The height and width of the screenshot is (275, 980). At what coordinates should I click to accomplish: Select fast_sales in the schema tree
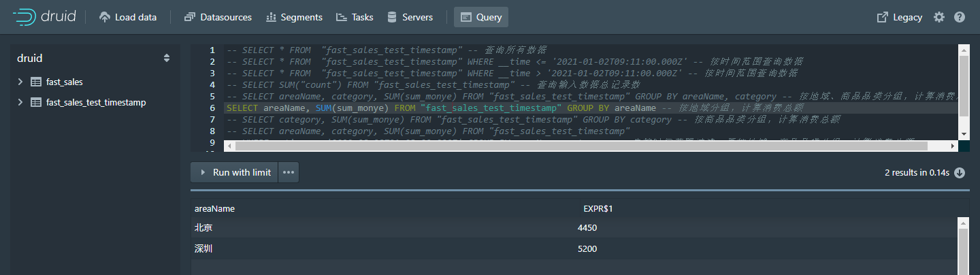(x=65, y=82)
